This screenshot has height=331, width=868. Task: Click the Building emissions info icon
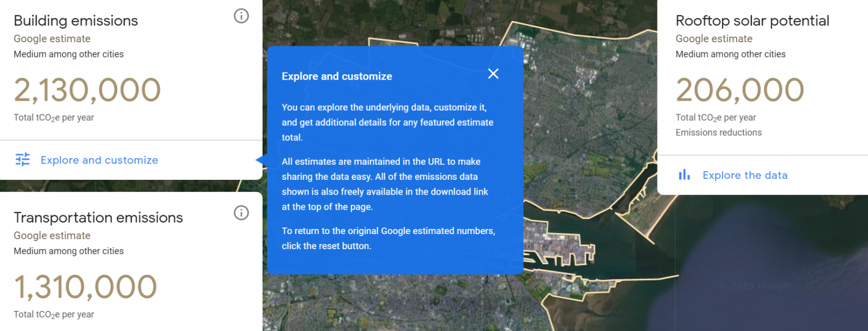(241, 16)
